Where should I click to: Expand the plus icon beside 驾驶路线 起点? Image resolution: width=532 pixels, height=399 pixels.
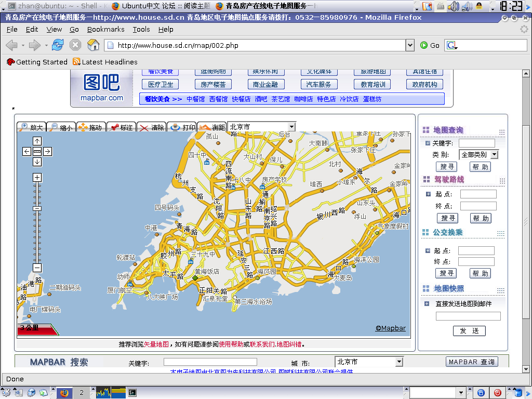(428, 194)
